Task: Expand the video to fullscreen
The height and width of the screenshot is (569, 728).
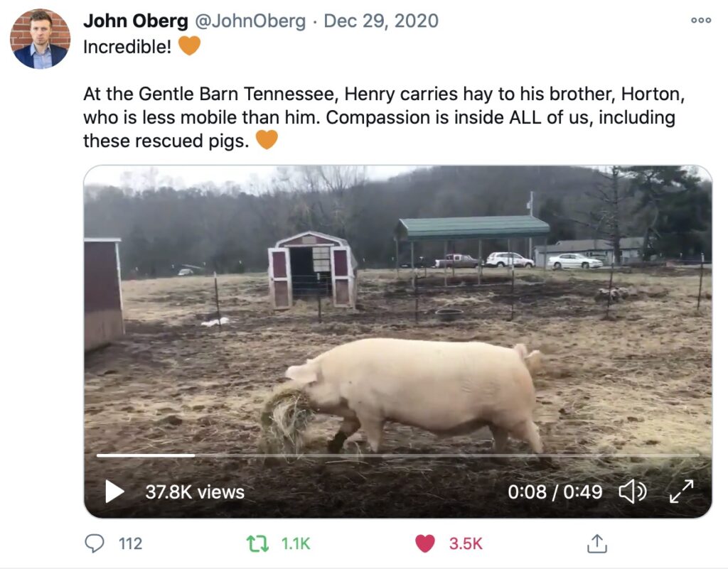Action: [x=681, y=492]
